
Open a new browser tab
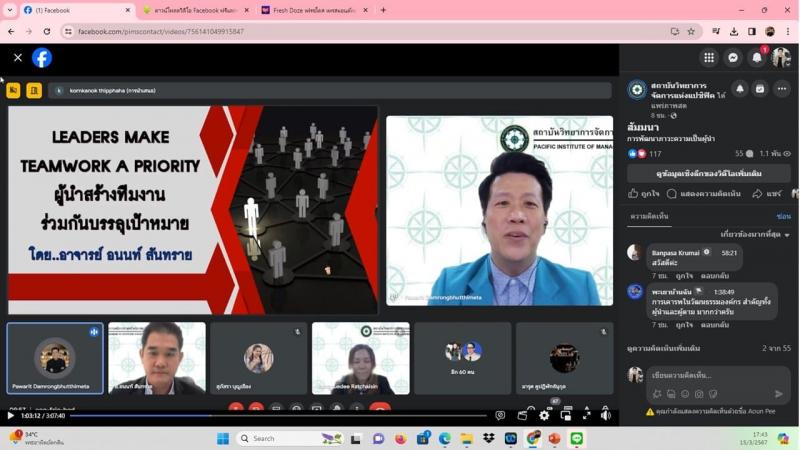click(383, 10)
